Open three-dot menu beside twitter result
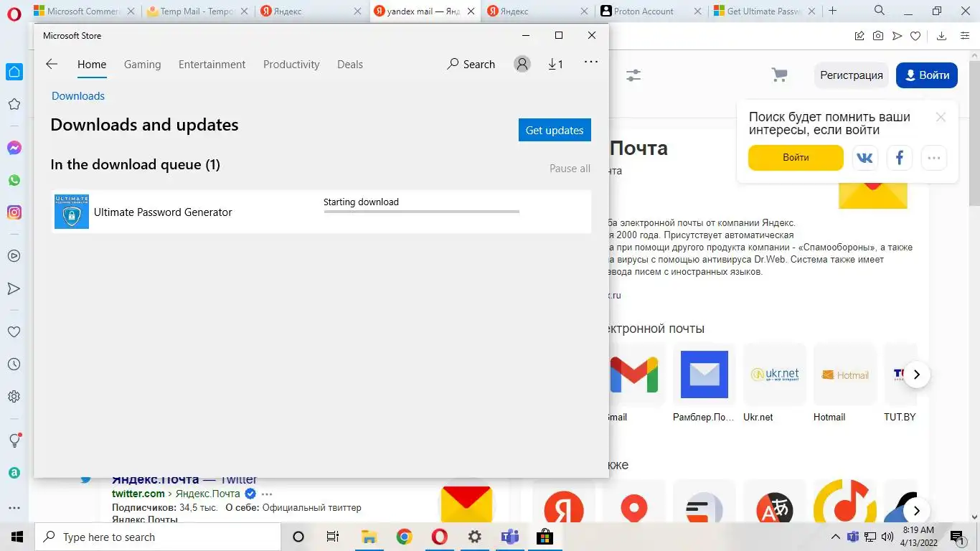Screen dimensions: 980x551 coord(267,494)
